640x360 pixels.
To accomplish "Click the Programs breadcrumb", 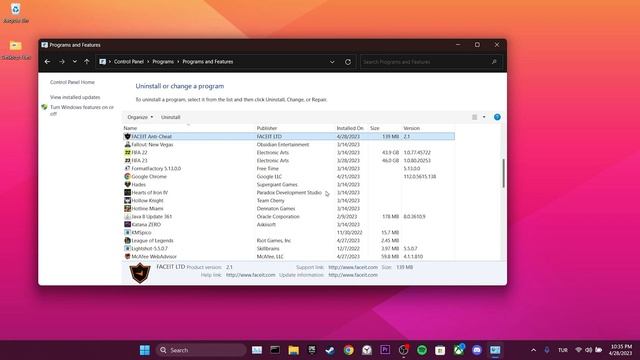I will [163, 62].
